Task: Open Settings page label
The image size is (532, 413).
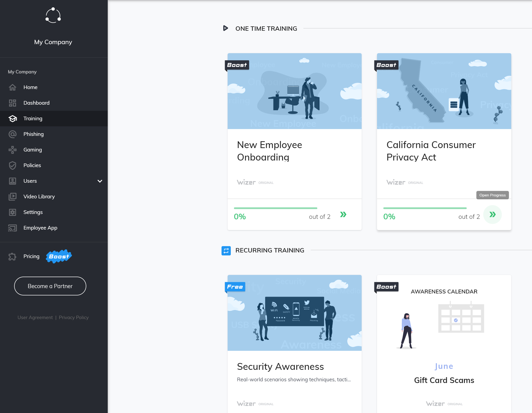Action: (33, 212)
